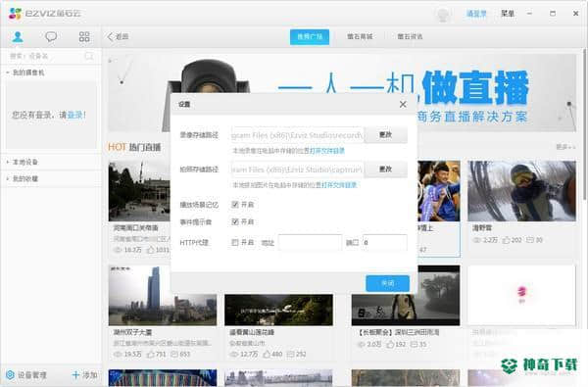Maximize the EZVIZ window
588x387 pixels.
(553, 14)
